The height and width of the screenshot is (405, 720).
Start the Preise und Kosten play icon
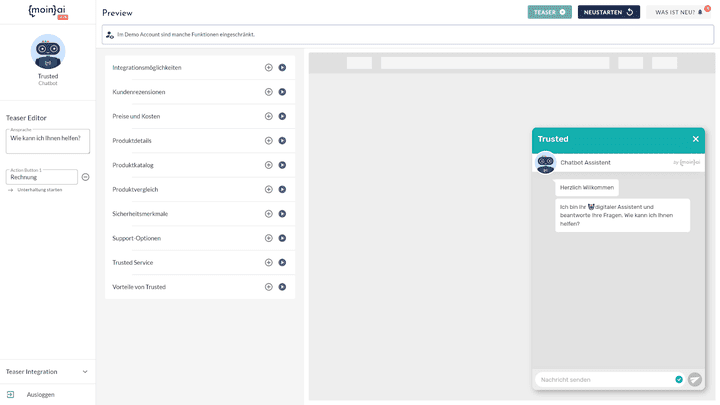tap(282, 116)
